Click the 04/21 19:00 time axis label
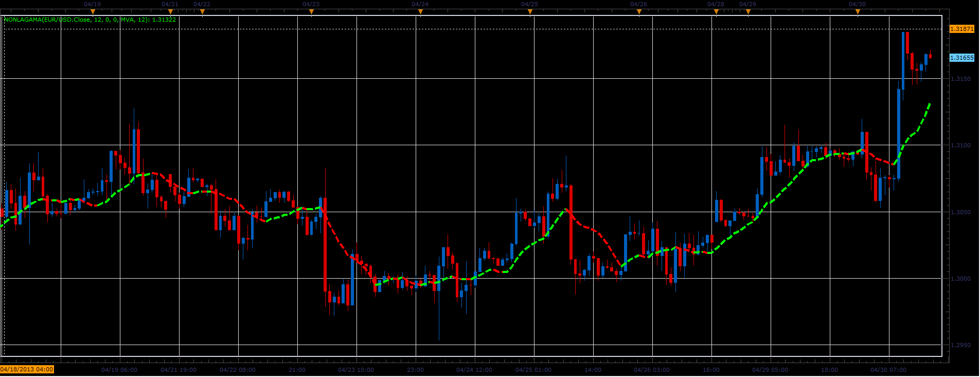Image resolution: width=980 pixels, height=377 pixels. pos(179,370)
